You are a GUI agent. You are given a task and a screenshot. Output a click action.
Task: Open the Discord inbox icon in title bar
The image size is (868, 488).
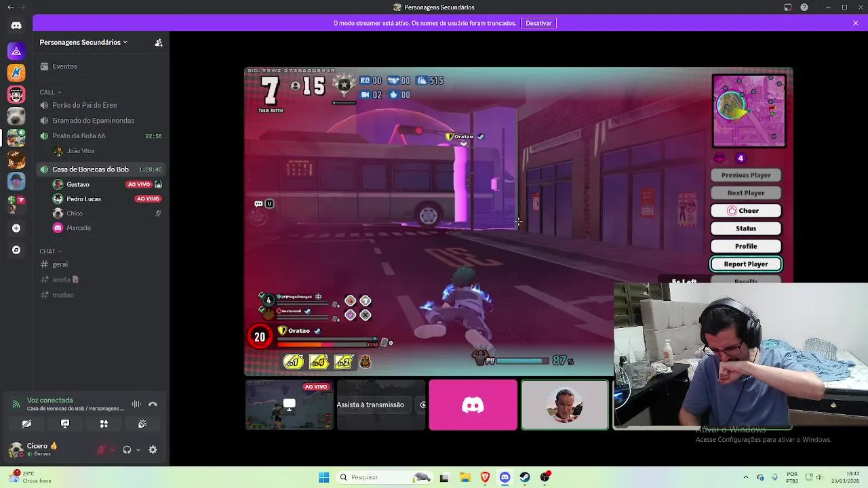pyautogui.click(x=788, y=7)
